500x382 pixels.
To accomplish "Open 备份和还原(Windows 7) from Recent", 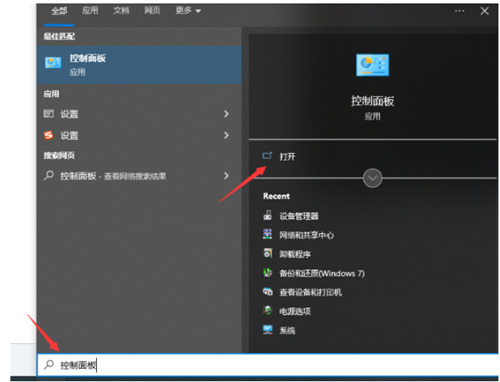I will coord(322,273).
